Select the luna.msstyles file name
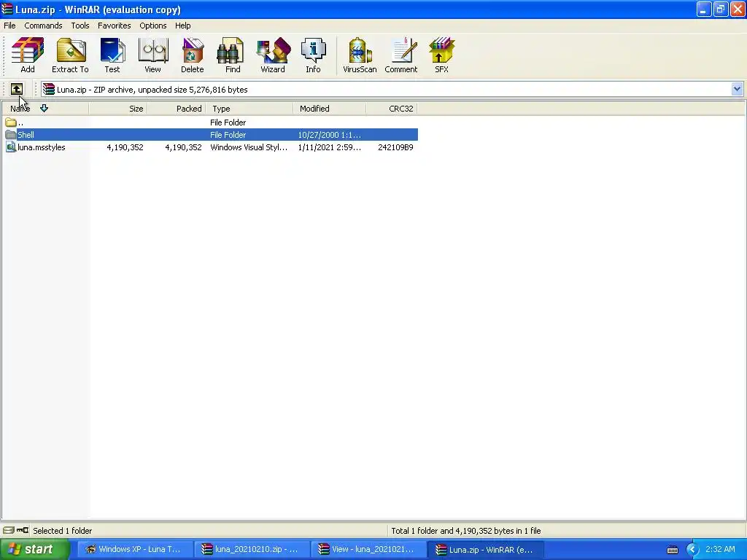Image resolution: width=747 pixels, height=560 pixels. [x=42, y=147]
